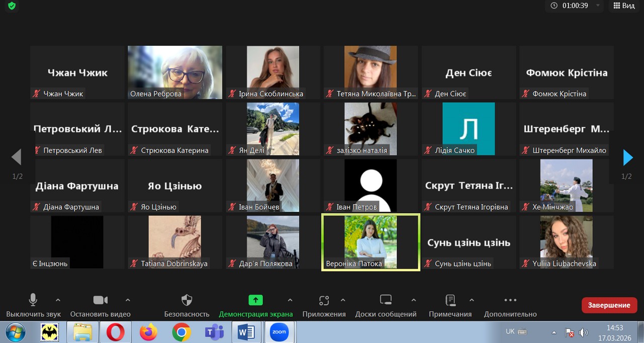Open the Безопасность security shield
Screen dimensions: 644x343
tap(187, 301)
